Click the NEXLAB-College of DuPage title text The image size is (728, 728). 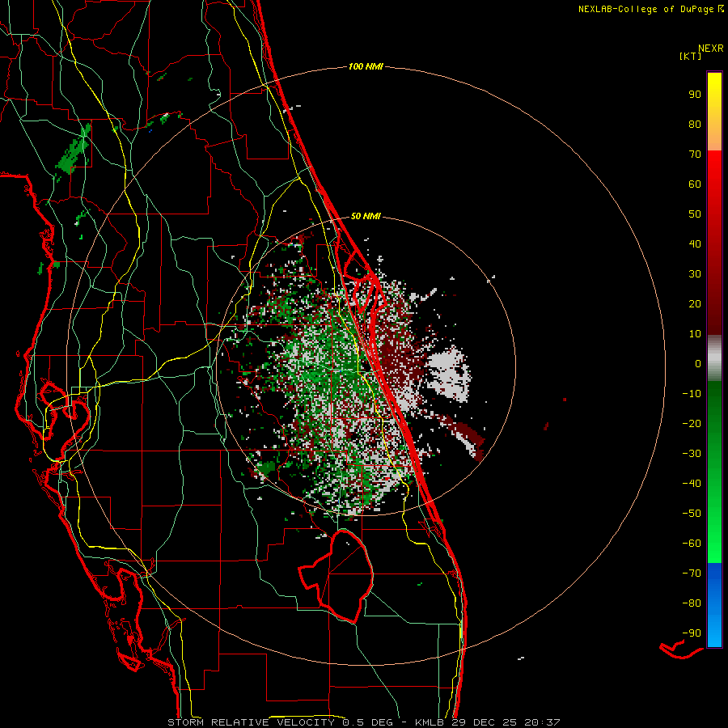click(x=645, y=9)
